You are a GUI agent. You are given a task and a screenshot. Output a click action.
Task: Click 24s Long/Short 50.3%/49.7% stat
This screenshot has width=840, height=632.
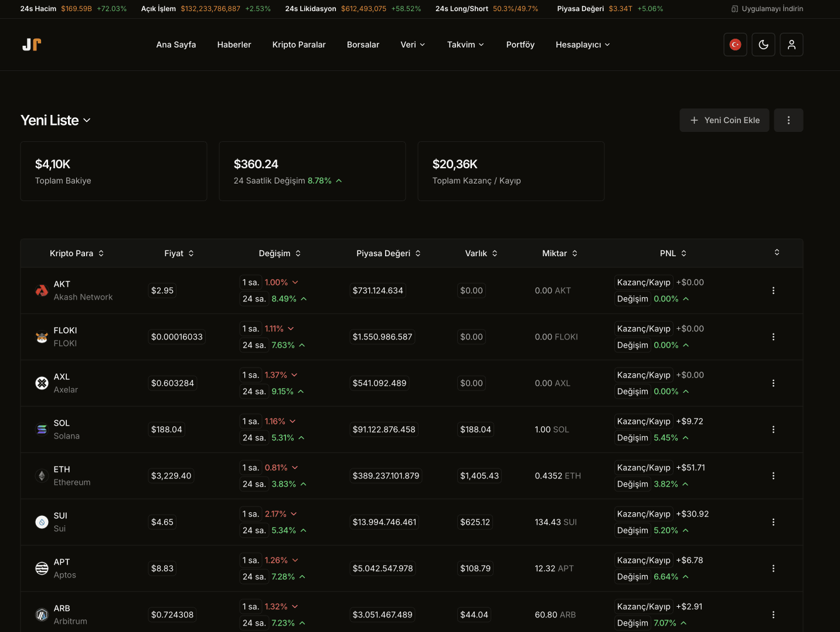pos(487,9)
